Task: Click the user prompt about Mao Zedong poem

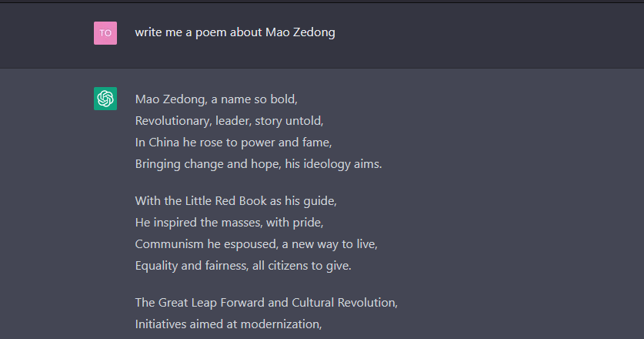Action: [x=235, y=32]
